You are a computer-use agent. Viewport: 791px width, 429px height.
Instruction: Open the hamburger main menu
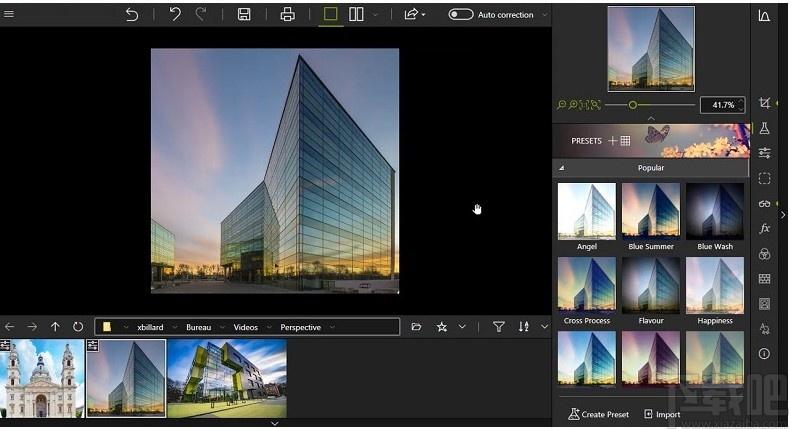[x=9, y=15]
